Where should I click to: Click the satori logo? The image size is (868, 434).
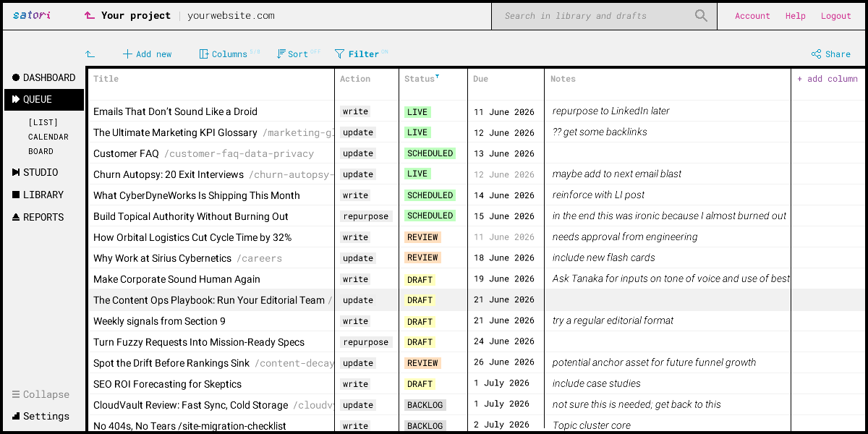31,15
